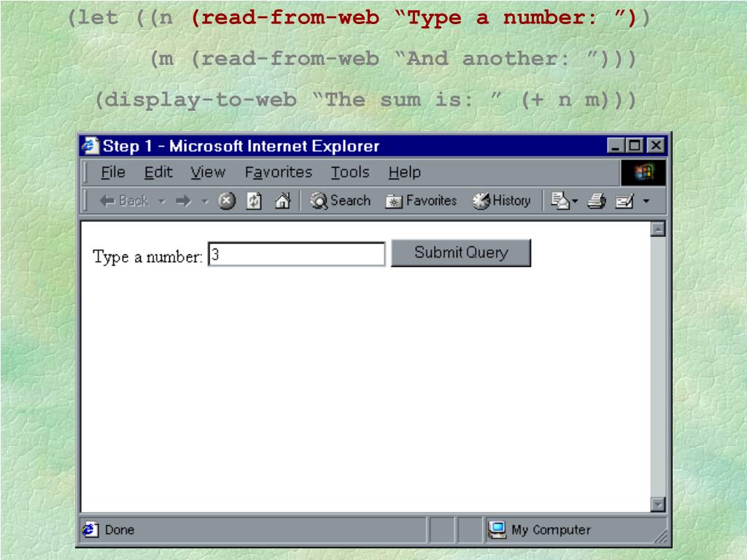Expand the Edit button dropdown arrow
The height and width of the screenshot is (560, 747).
tap(646, 201)
